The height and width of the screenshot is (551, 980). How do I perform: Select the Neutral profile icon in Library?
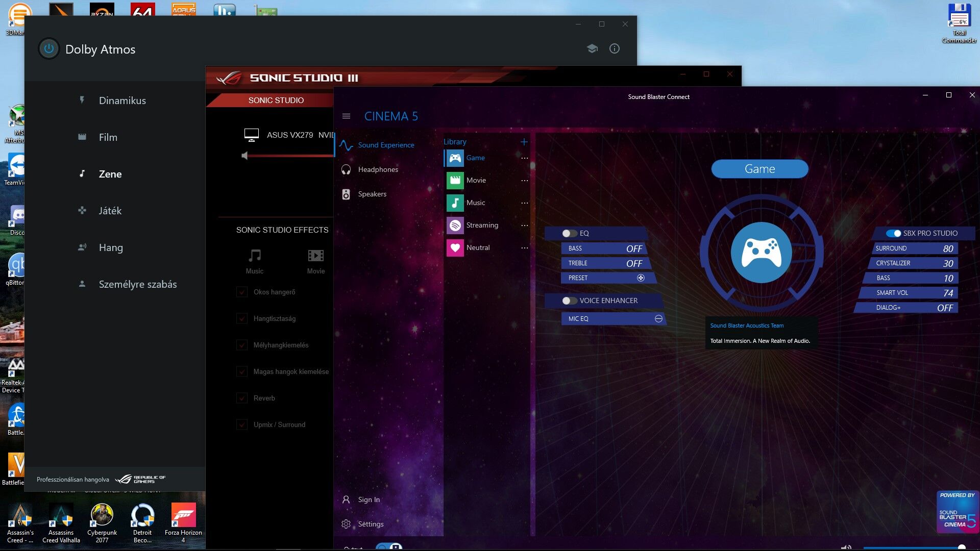pyautogui.click(x=455, y=247)
